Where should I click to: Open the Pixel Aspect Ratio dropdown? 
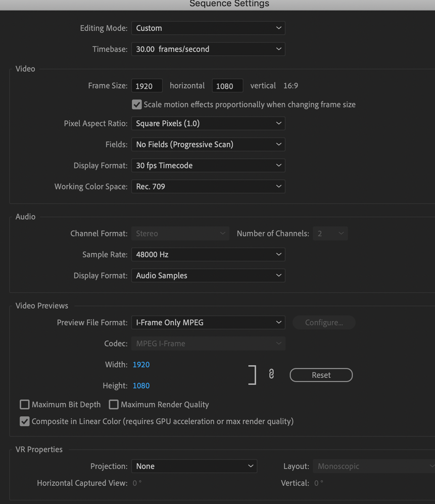point(208,123)
